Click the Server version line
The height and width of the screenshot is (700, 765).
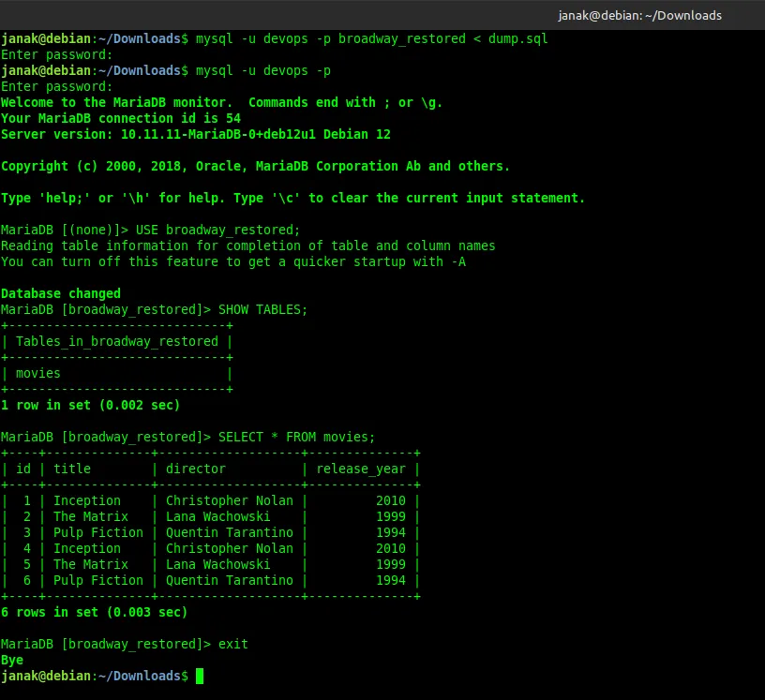pyautogui.click(x=195, y=134)
